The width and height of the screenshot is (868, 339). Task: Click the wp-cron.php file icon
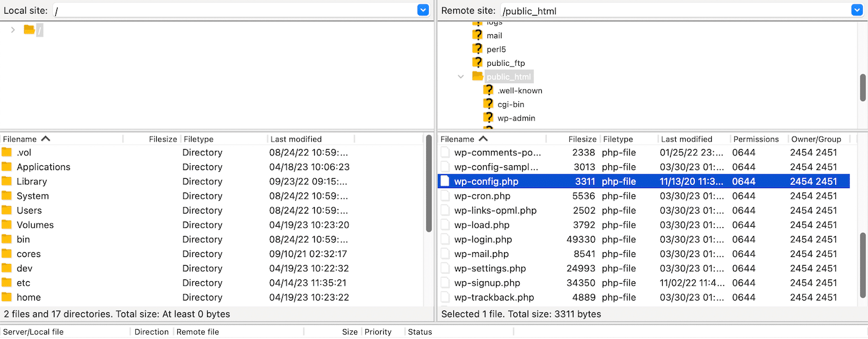tap(445, 196)
